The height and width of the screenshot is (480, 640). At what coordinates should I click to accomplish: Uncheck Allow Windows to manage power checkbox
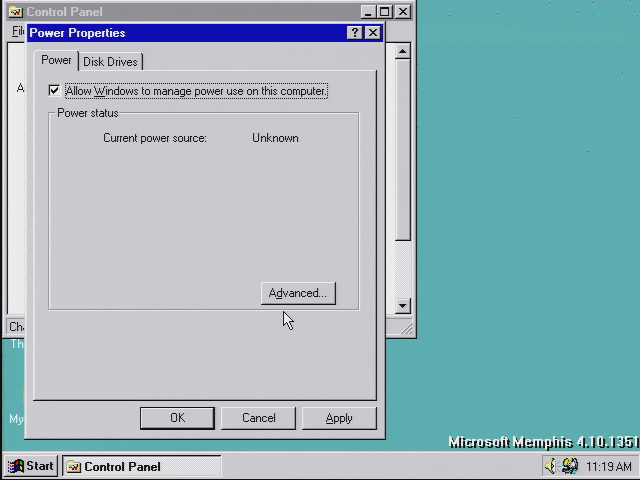54,90
